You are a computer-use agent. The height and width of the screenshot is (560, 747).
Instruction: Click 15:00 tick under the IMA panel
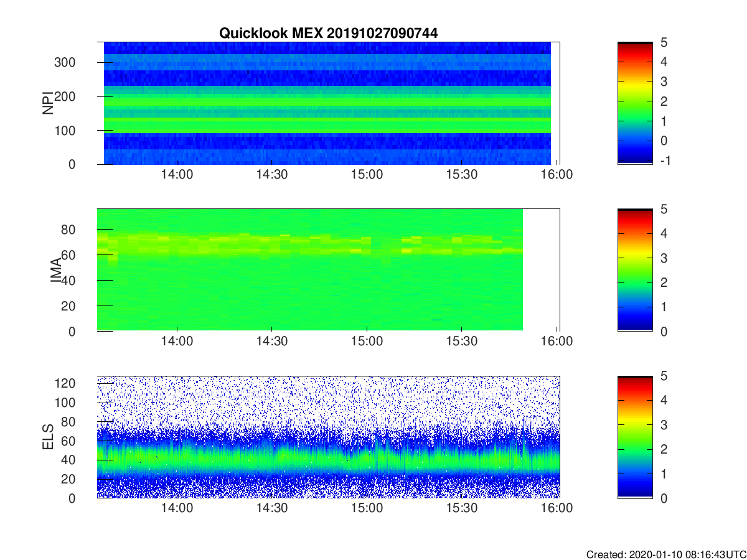coord(367,342)
